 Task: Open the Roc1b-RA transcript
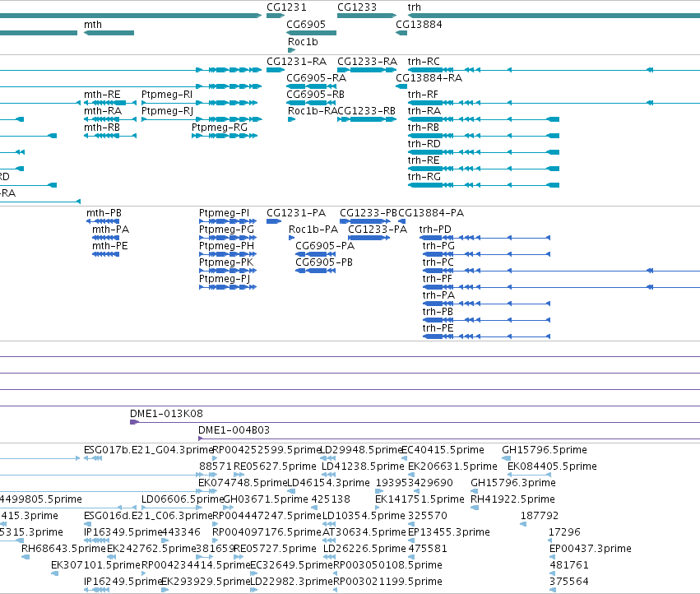313,111
